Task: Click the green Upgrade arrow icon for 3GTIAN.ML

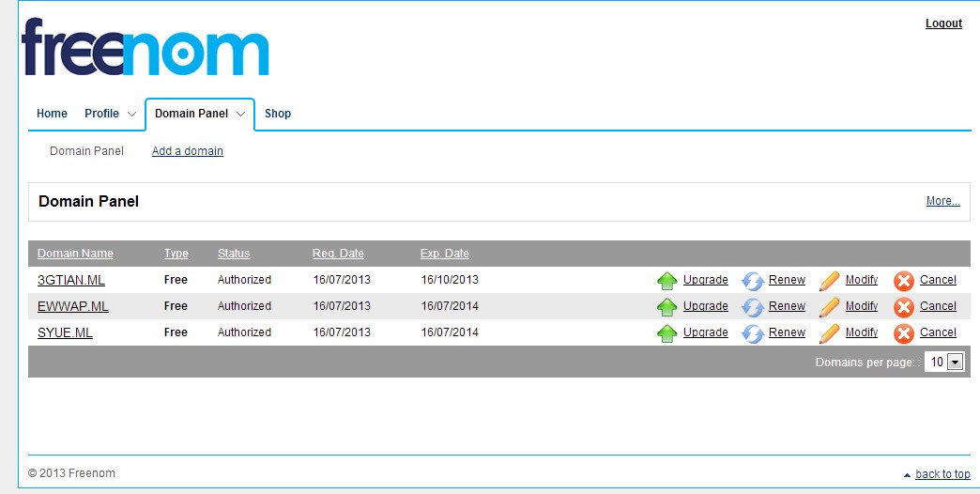Action: point(666,280)
